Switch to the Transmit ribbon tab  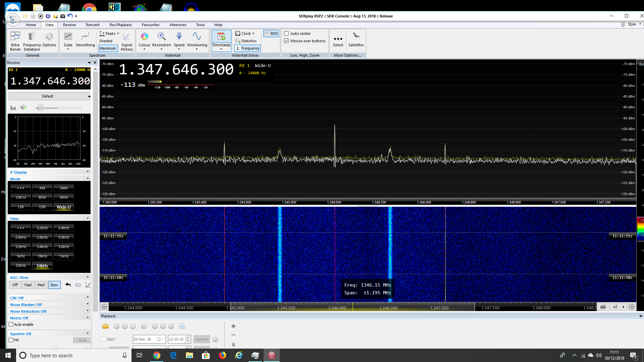[x=92, y=25]
